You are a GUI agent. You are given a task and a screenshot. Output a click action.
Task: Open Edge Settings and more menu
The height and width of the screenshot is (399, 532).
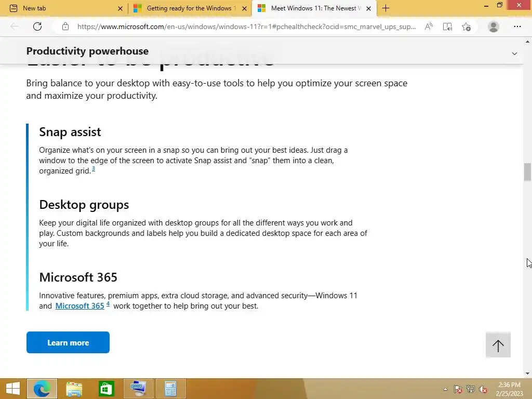point(517,26)
